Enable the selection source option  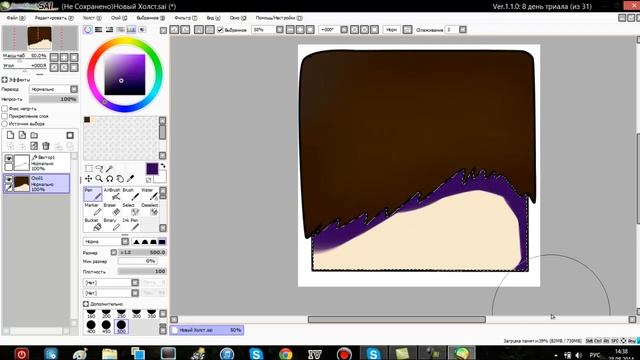point(4,123)
